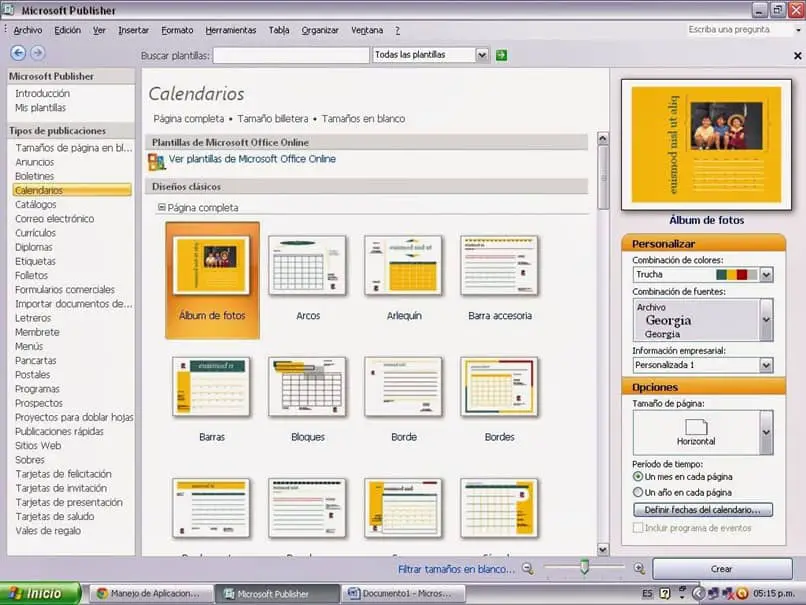Screen dimensions: 806x605
Task: Open Mis plantillas in sidebar
Action: 40,108
